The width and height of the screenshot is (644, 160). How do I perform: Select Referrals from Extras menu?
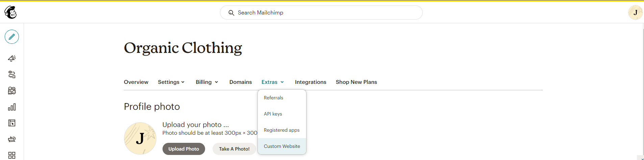click(273, 98)
